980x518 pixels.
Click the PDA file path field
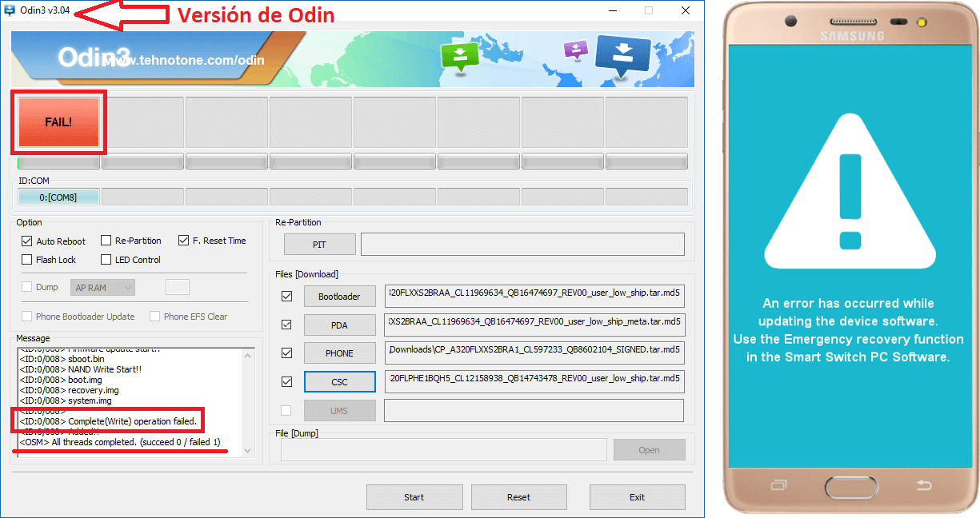point(534,325)
